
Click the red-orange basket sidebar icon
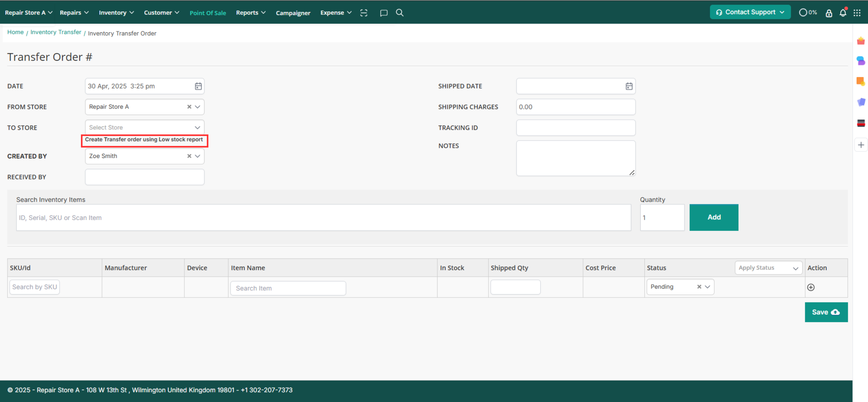860,41
